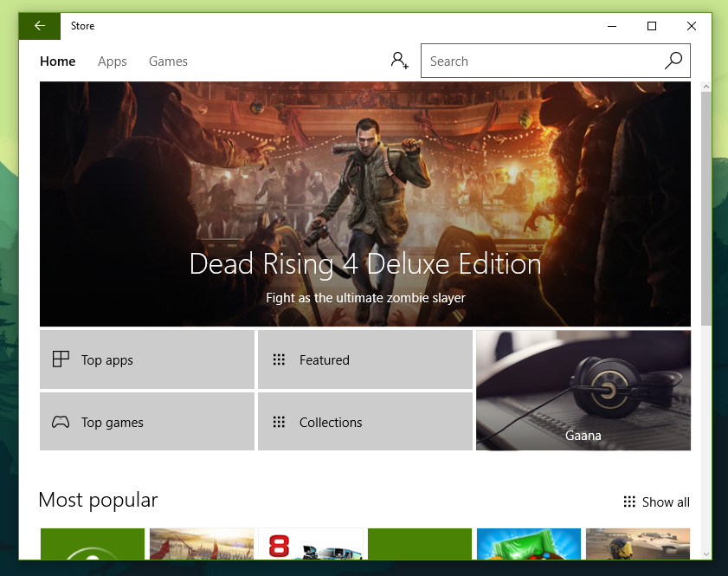This screenshot has width=728, height=576.
Task: Switch to the Games tab
Action: (168, 61)
